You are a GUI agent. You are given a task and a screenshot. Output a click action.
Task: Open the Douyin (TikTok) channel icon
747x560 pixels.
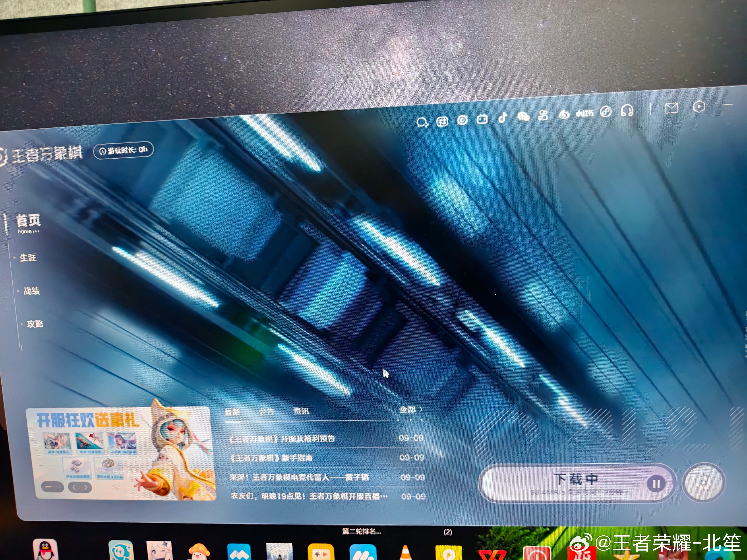[502, 118]
